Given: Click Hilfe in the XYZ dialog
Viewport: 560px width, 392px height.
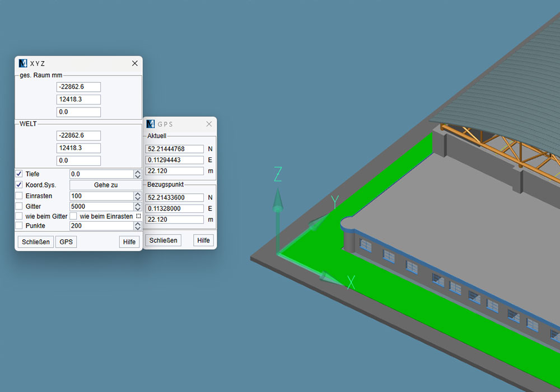Looking at the screenshot, I should pyautogui.click(x=129, y=242).
